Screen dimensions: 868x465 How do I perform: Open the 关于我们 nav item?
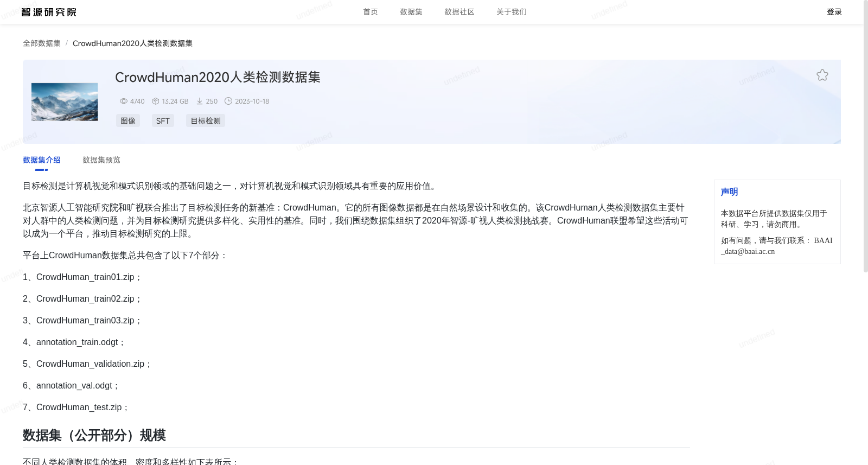point(512,12)
